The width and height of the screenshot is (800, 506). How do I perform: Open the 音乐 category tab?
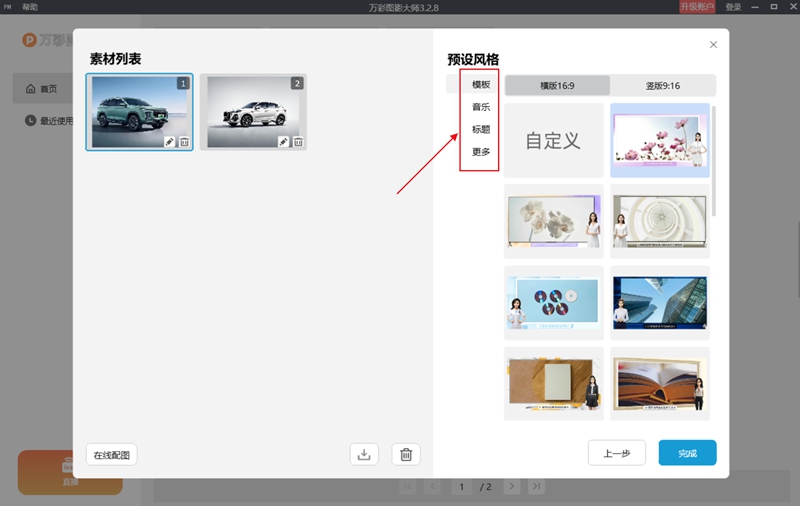[x=481, y=107]
